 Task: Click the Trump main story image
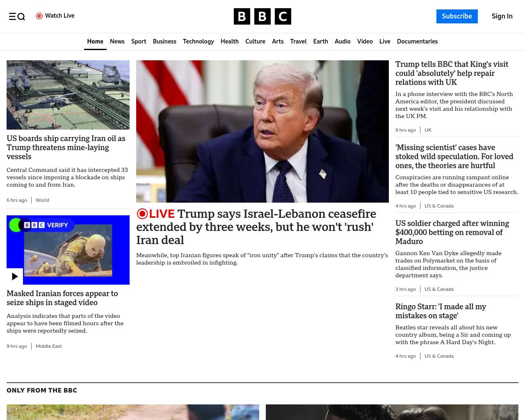tap(262, 131)
